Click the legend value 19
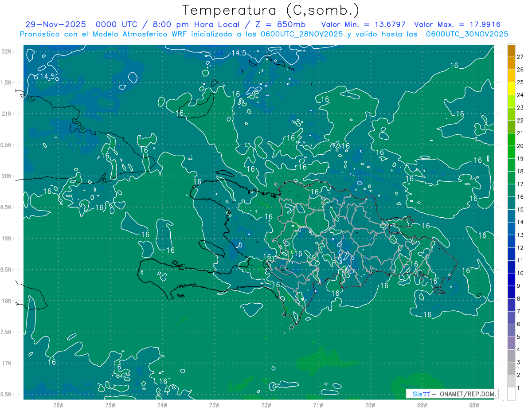 520,159
